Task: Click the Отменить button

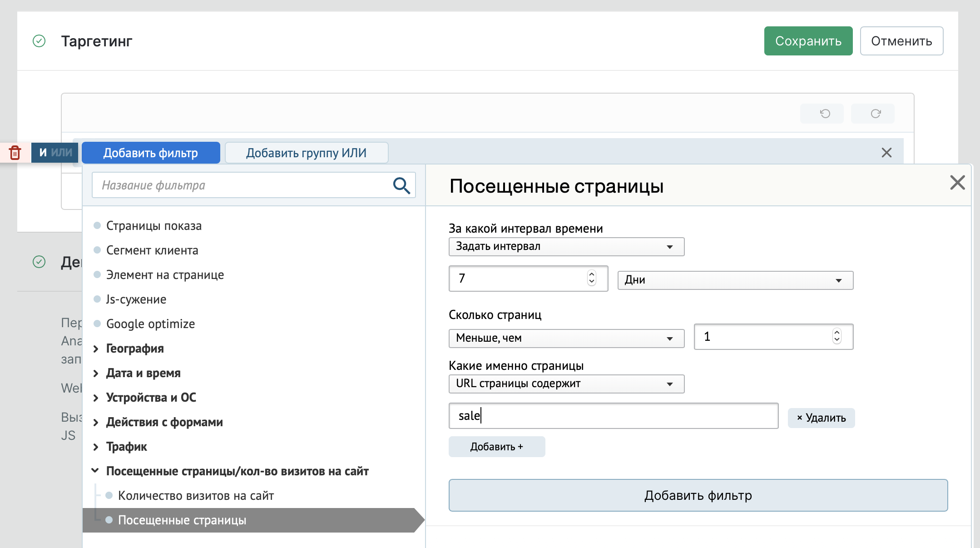Action: [901, 41]
